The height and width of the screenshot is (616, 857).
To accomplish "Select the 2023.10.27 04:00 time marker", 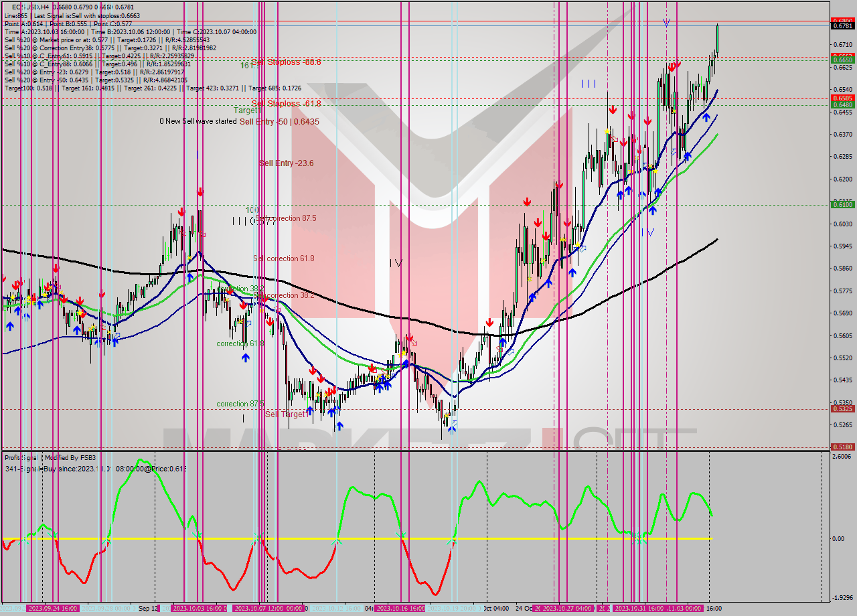I will [x=567, y=609].
